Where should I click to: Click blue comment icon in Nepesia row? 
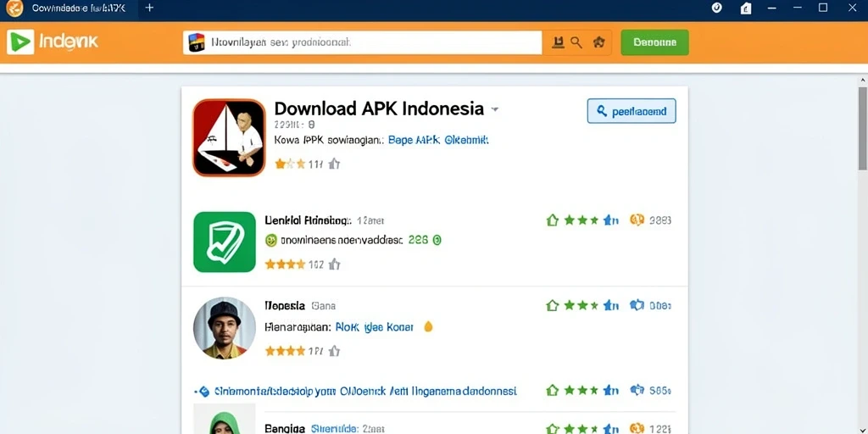click(x=637, y=305)
